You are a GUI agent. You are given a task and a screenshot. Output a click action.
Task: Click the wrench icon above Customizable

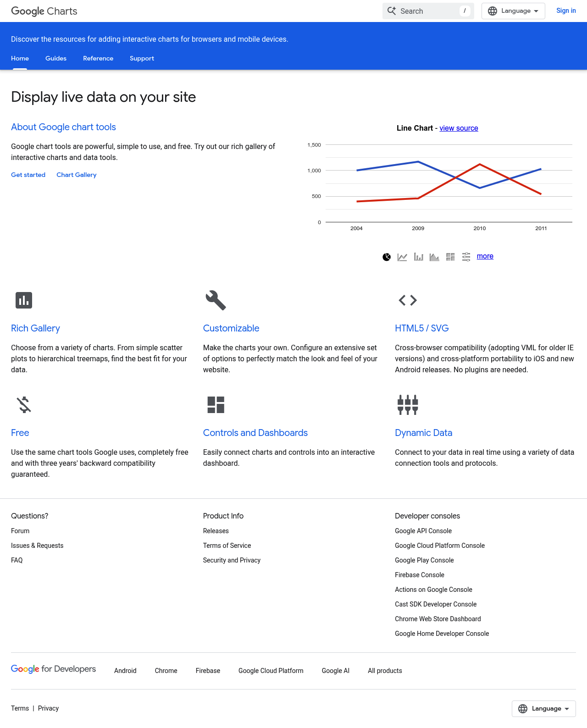pyautogui.click(x=216, y=300)
